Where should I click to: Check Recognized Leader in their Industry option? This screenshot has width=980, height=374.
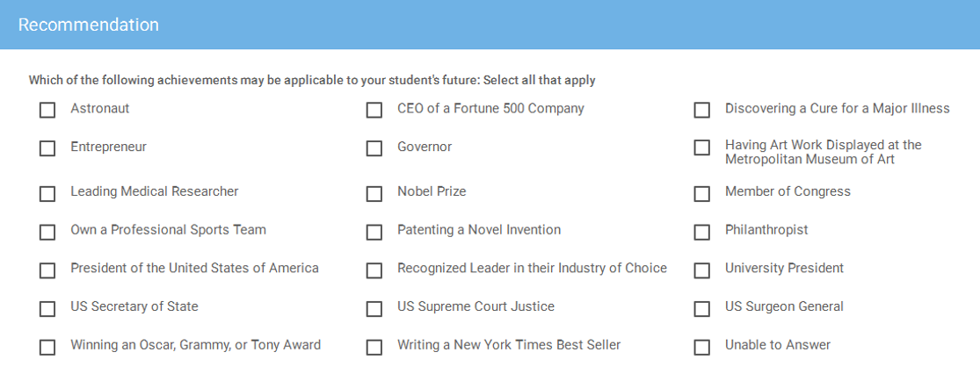tap(374, 270)
